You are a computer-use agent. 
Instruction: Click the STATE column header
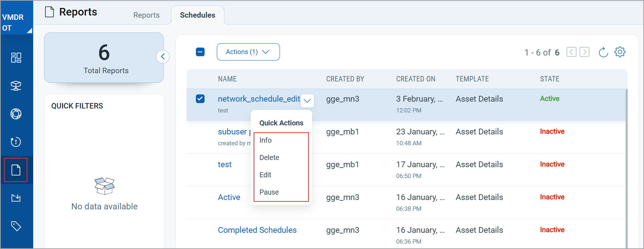point(549,79)
